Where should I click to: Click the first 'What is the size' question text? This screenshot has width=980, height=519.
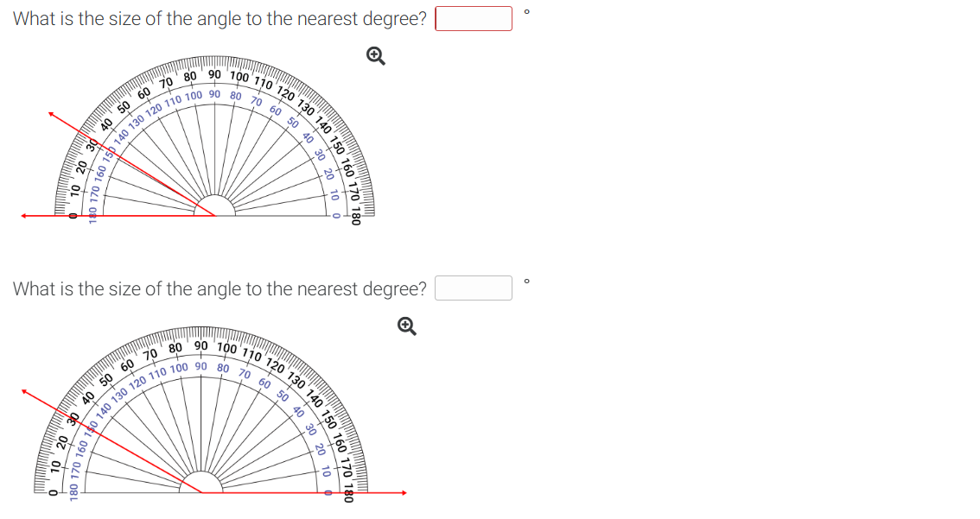220,19
